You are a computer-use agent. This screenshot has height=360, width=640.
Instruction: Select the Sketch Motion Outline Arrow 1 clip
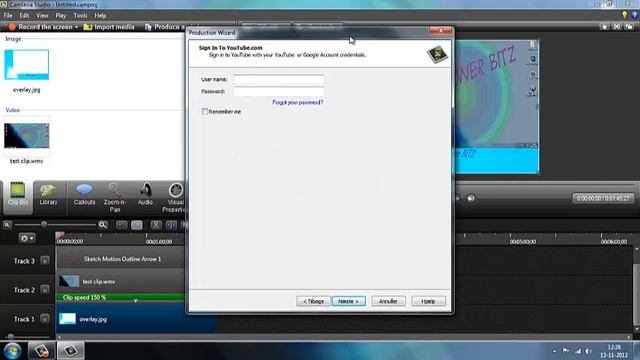pos(122,259)
